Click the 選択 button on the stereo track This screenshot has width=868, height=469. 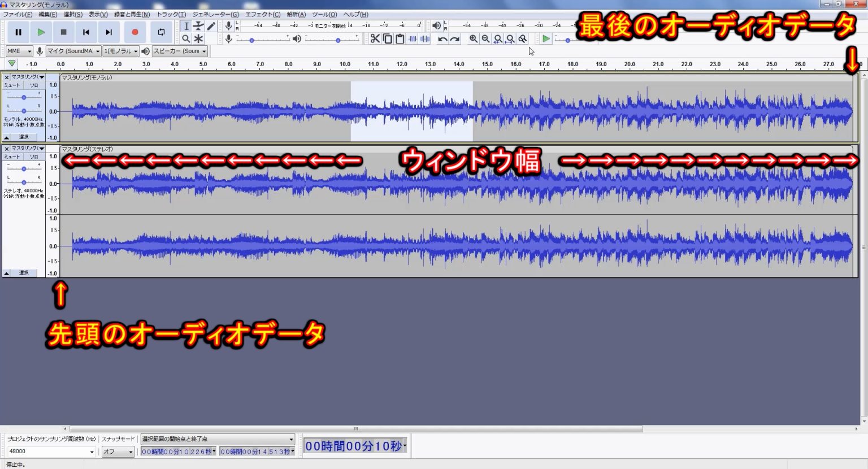[23, 272]
